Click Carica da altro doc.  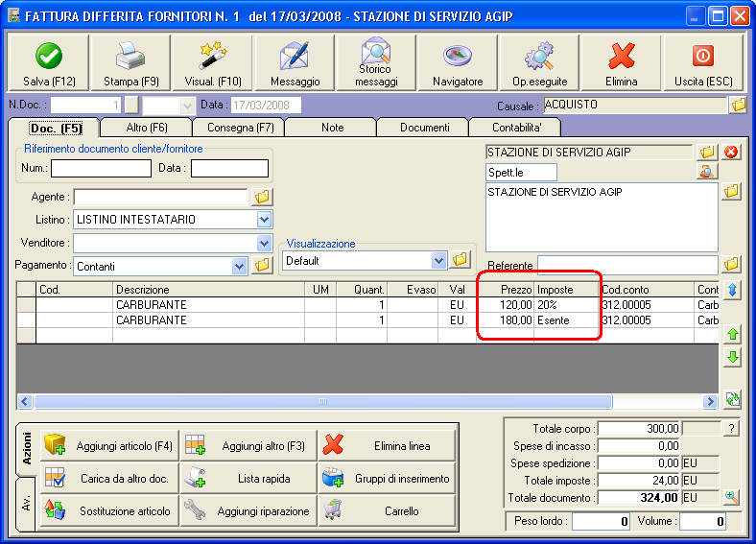point(109,479)
